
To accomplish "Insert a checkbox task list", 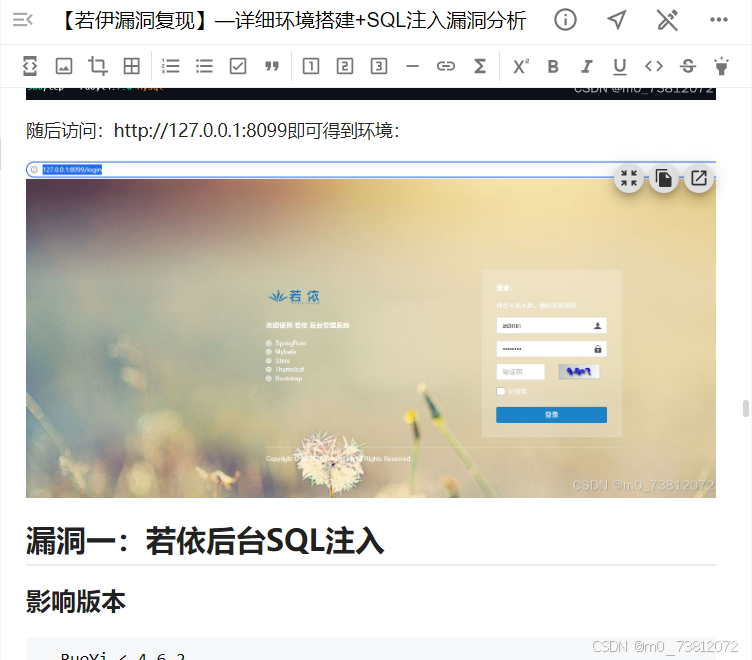I will tap(238, 66).
